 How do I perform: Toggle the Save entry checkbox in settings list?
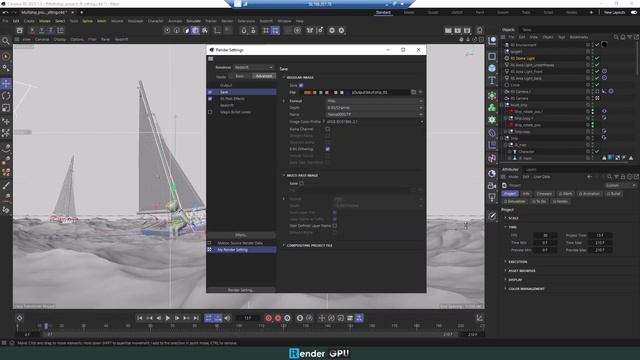point(210,92)
